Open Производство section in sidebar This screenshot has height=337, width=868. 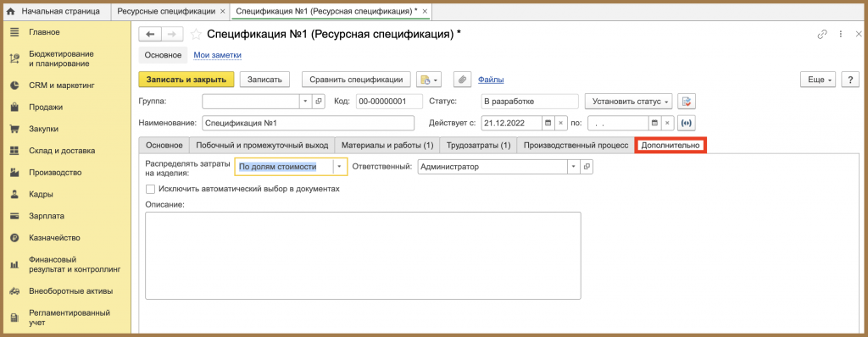pyautogui.click(x=55, y=173)
